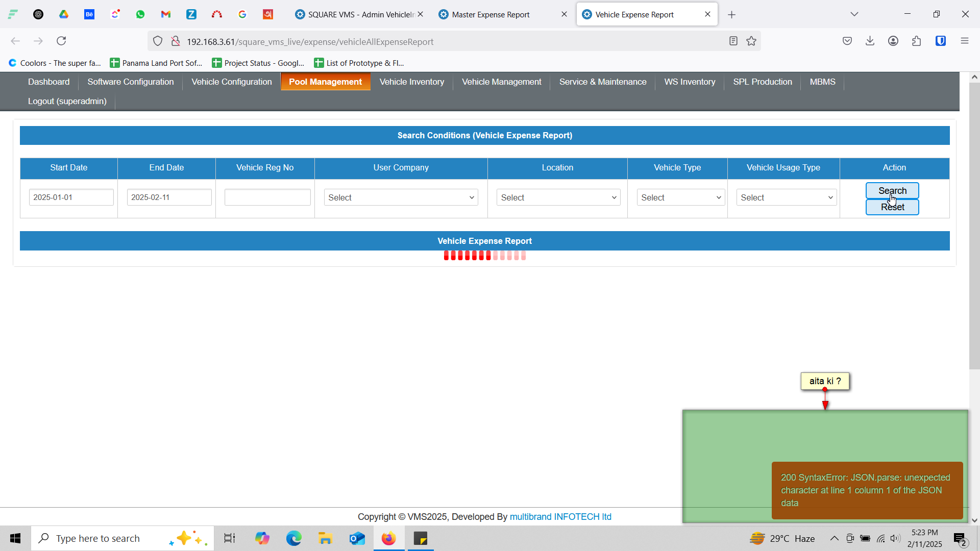Viewport: 980px width, 551px height.
Task: Open Microsoft Edge from taskbar
Action: coord(293,538)
